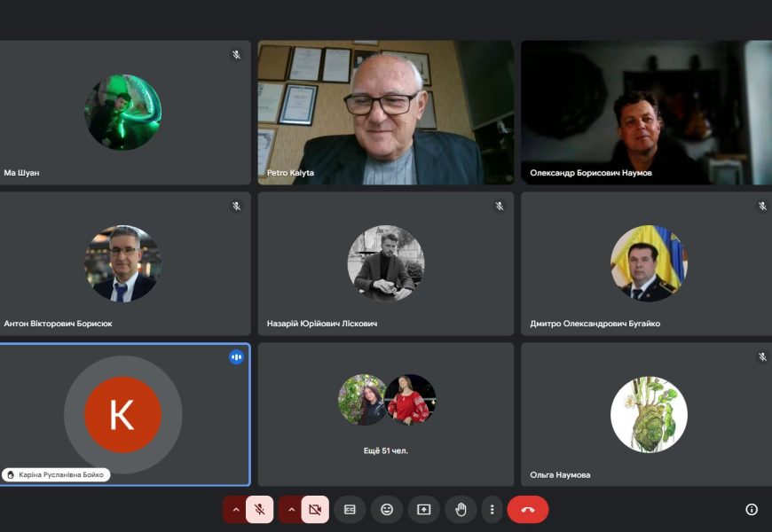The width and height of the screenshot is (772, 532).
Task: Open the 'Ещё 51 чел.' participants tile
Action: [386, 414]
